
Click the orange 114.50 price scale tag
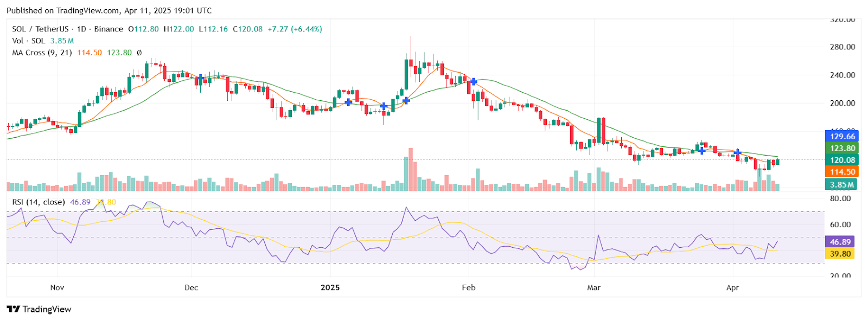point(841,172)
